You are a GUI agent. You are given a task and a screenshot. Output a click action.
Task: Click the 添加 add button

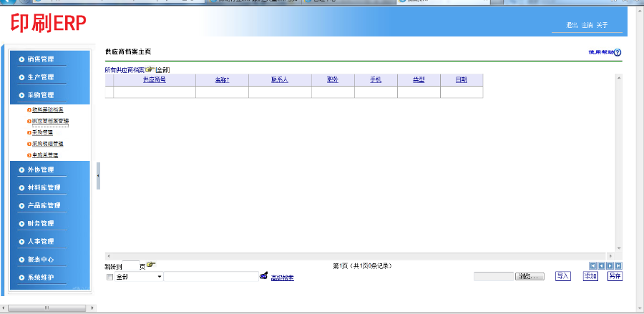point(590,276)
